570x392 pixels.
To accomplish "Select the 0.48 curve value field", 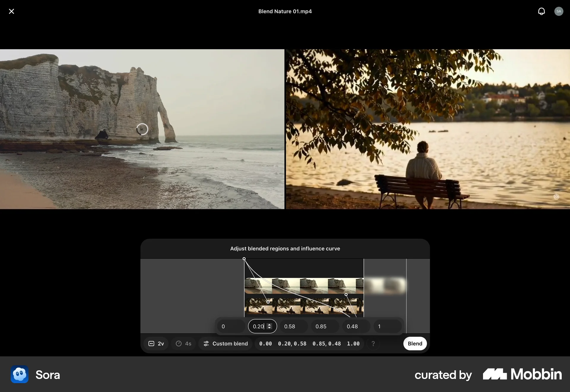I will [356, 326].
